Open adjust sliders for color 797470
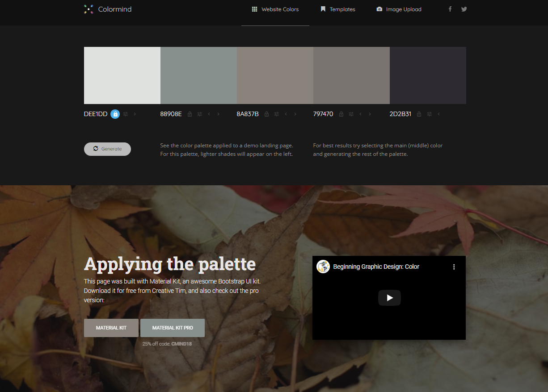Image resolution: width=548 pixels, height=392 pixels. coord(351,114)
